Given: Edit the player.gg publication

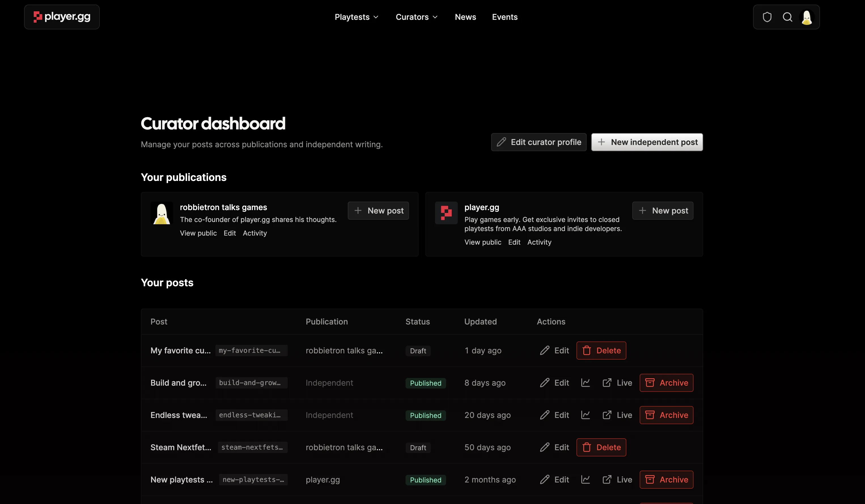Looking at the screenshot, I should (x=514, y=242).
